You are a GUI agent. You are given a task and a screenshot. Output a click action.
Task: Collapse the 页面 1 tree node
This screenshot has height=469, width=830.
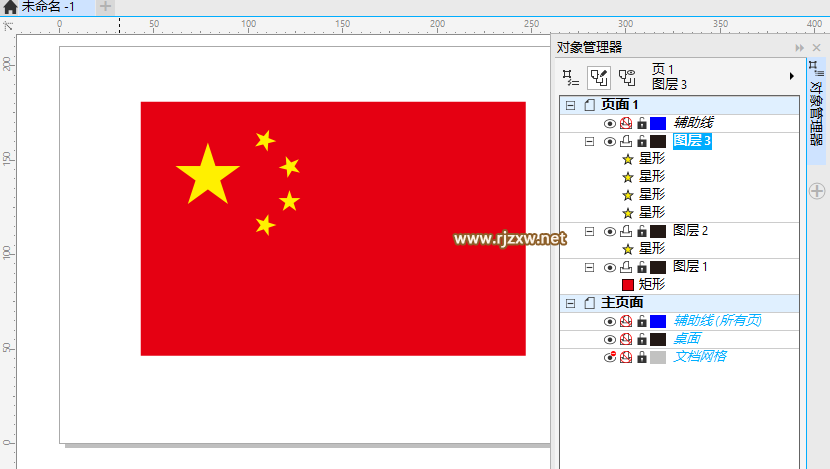[x=570, y=105]
